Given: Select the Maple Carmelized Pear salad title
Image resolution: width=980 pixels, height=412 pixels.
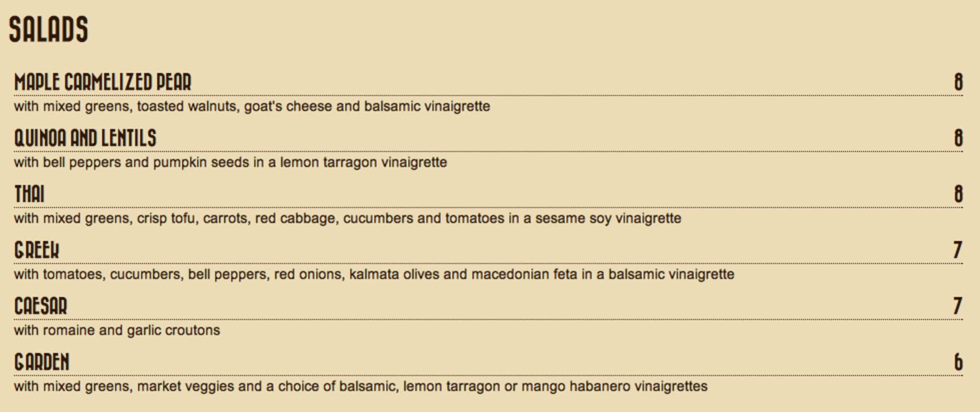Looking at the screenshot, I should tap(102, 82).
